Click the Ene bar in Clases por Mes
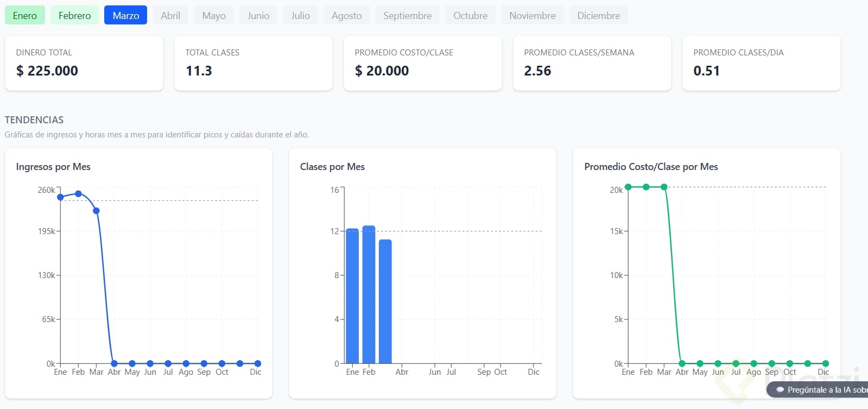 (x=352, y=296)
